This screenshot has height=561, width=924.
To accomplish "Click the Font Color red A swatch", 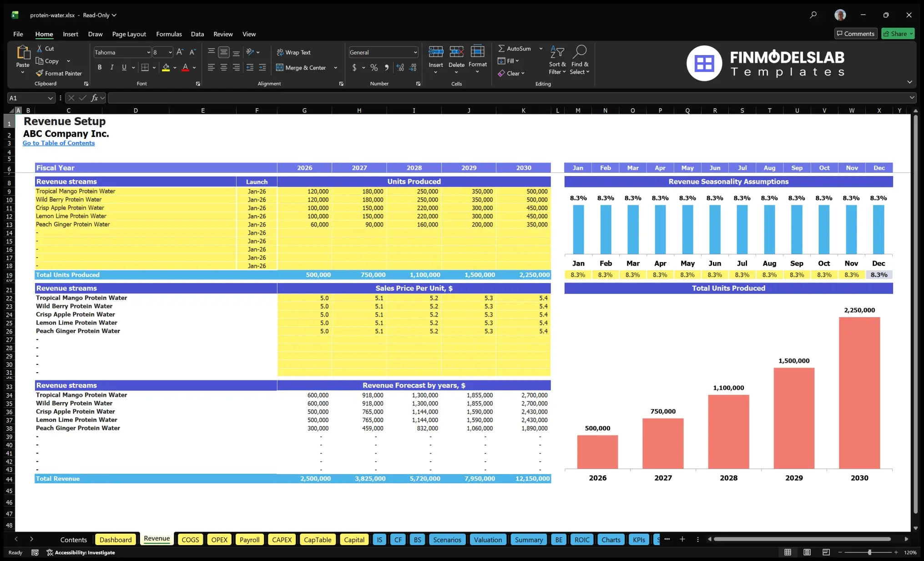I will 185,67.
